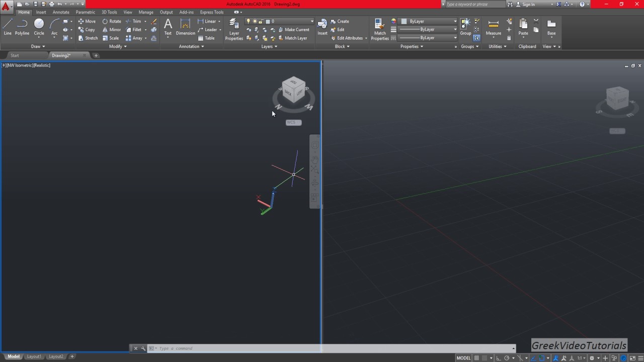
Task: Switch to the Start file tab
Action: pyautogui.click(x=15, y=55)
